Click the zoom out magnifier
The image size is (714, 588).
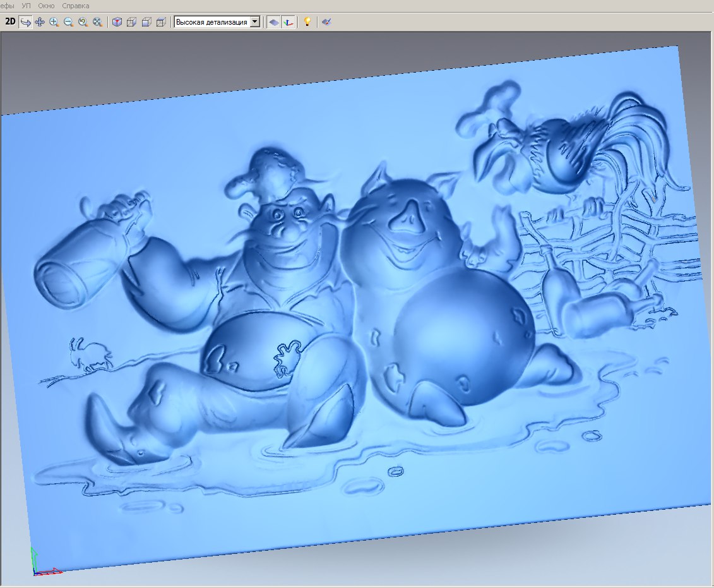pos(69,21)
